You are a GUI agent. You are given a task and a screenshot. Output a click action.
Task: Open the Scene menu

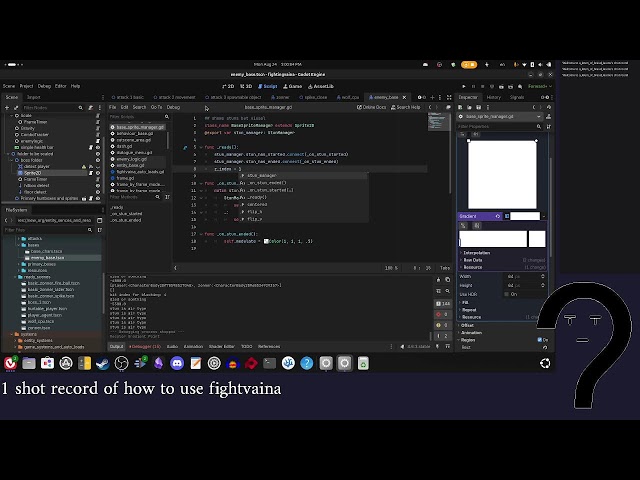coord(9,86)
